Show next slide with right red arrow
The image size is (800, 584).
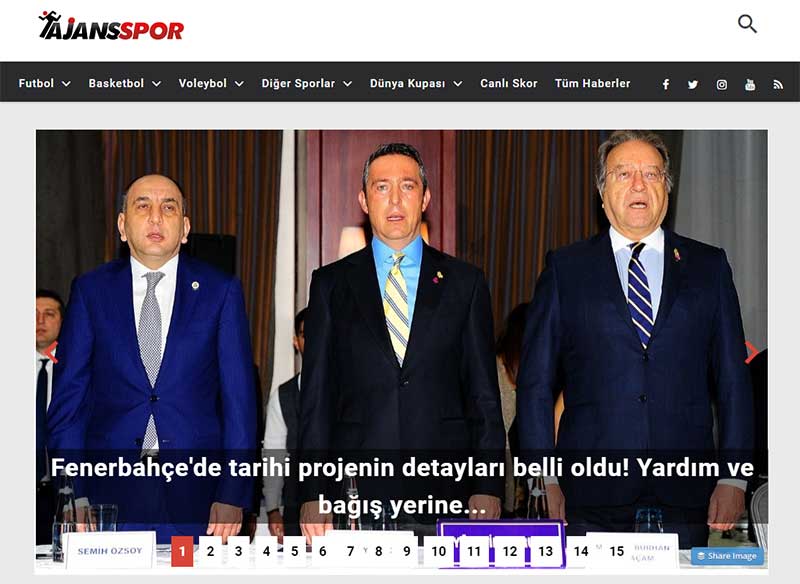click(751, 352)
